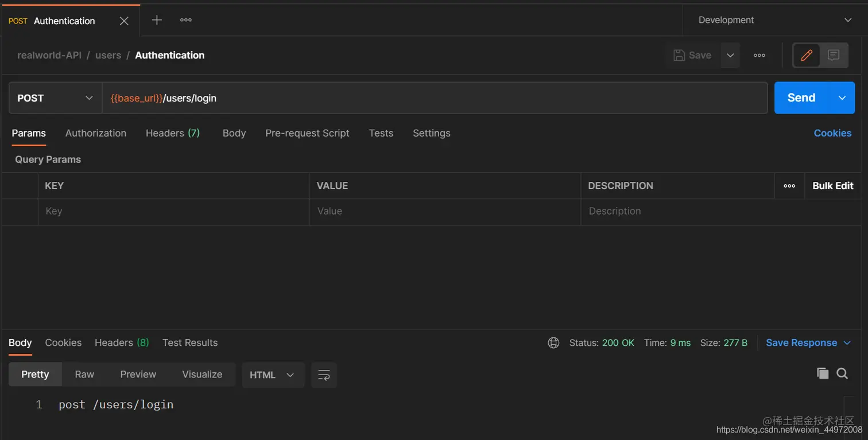
Task: Click the Status 200 OK text
Action: pos(602,342)
